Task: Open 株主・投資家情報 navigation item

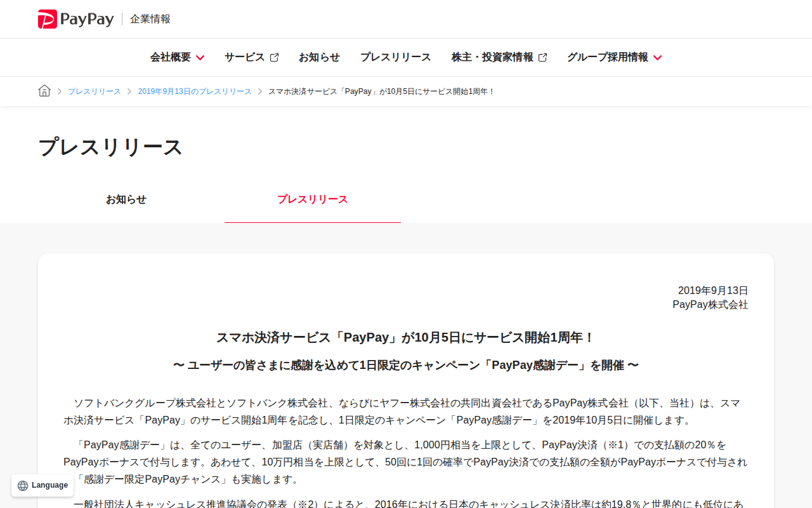Action: [x=499, y=57]
